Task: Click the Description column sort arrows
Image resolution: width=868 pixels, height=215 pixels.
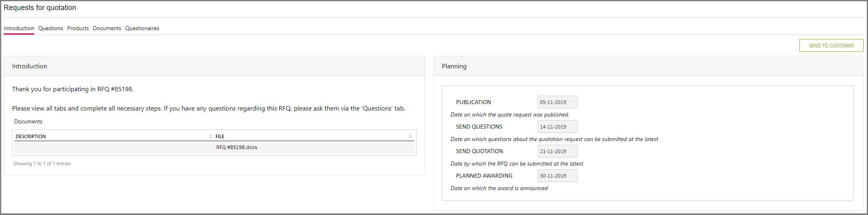Action: click(x=210, y=137)
